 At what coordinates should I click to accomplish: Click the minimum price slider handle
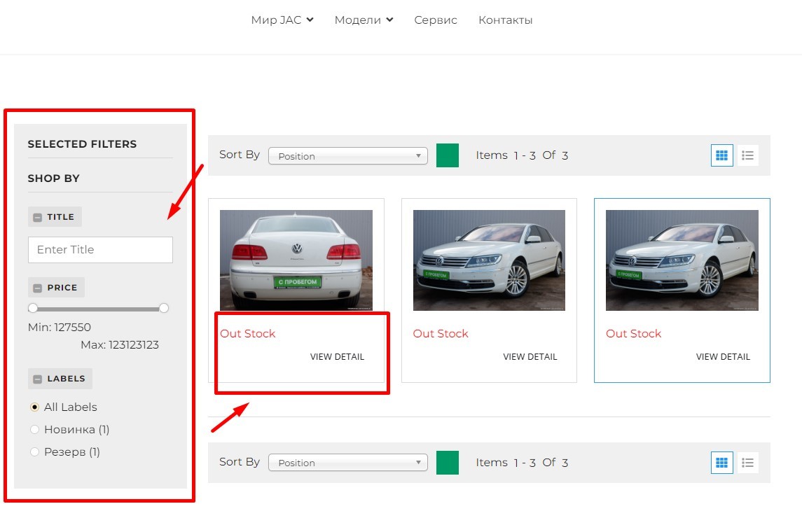coord(33,308)
